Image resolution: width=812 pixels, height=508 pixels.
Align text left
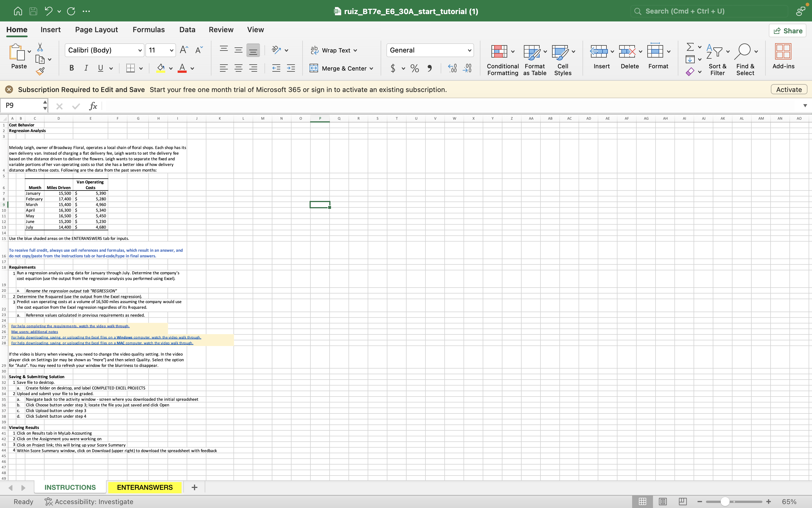tap(224, 68)
